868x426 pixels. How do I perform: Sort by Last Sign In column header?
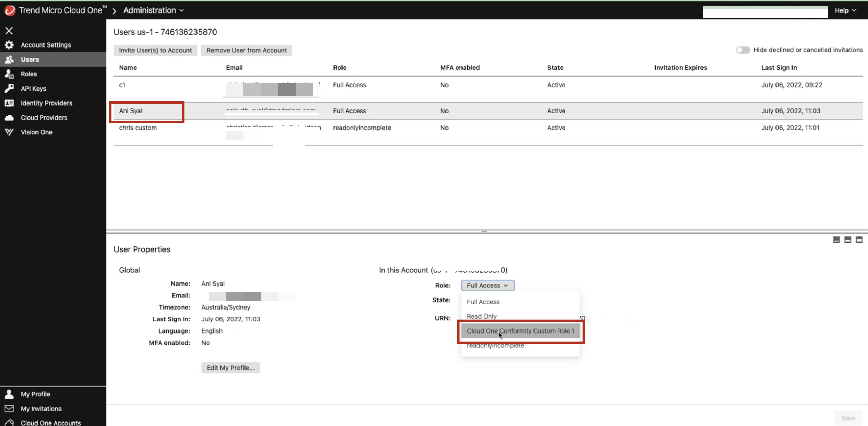coord(779,67)
